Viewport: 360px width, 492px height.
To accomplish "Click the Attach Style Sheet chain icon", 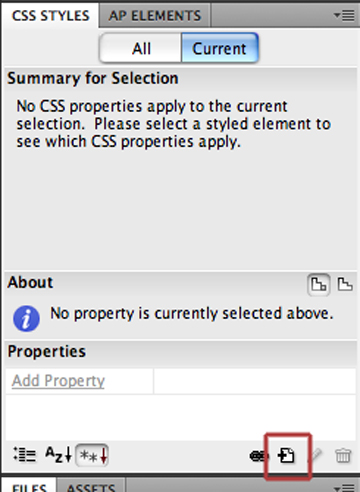I will pyautogui.click(x=258, y=456).
